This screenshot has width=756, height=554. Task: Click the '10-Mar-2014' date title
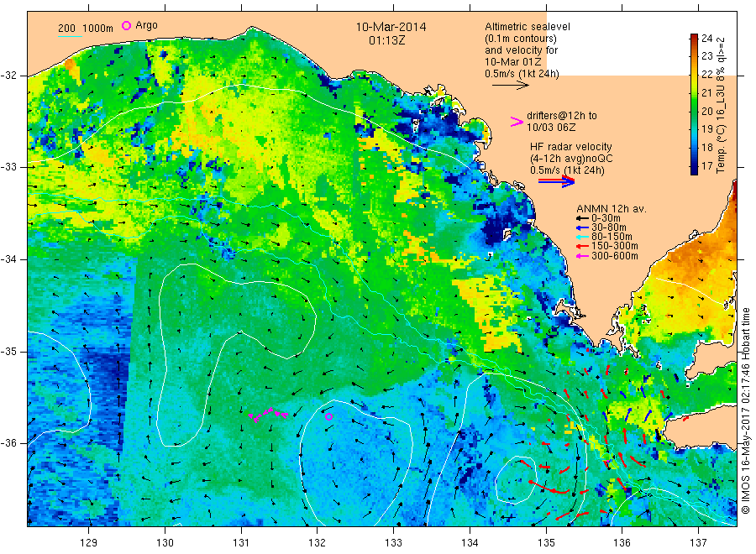pos(391,27)
